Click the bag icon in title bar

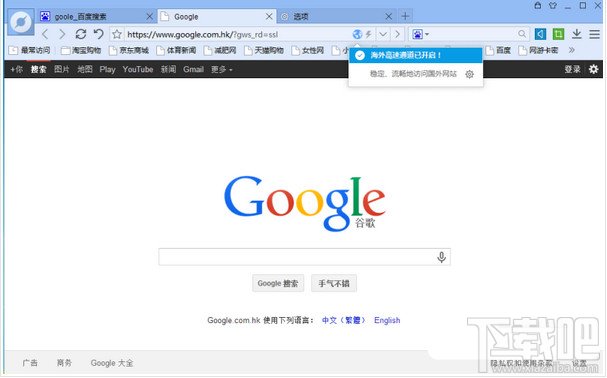538,5
